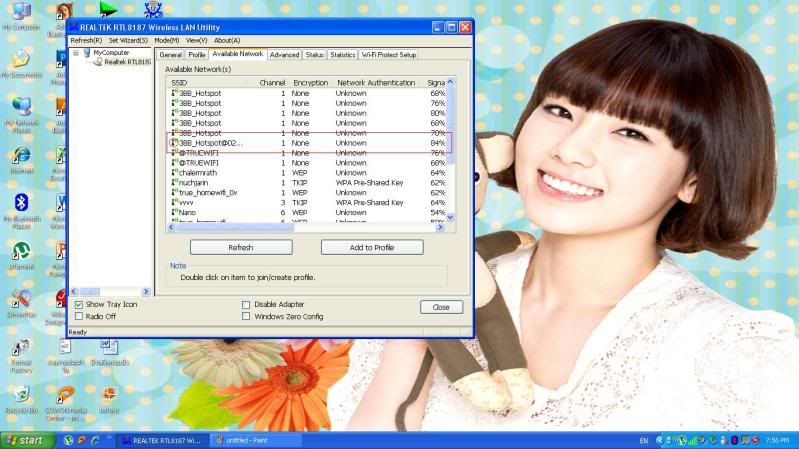
Task: Select the Nano network row
Action: coord(308,212)
